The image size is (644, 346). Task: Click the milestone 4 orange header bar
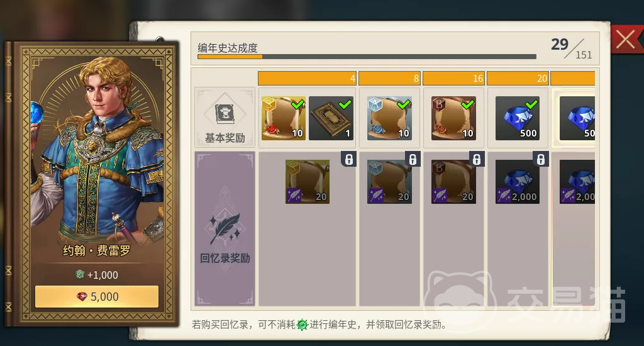(x=307, y=78)
